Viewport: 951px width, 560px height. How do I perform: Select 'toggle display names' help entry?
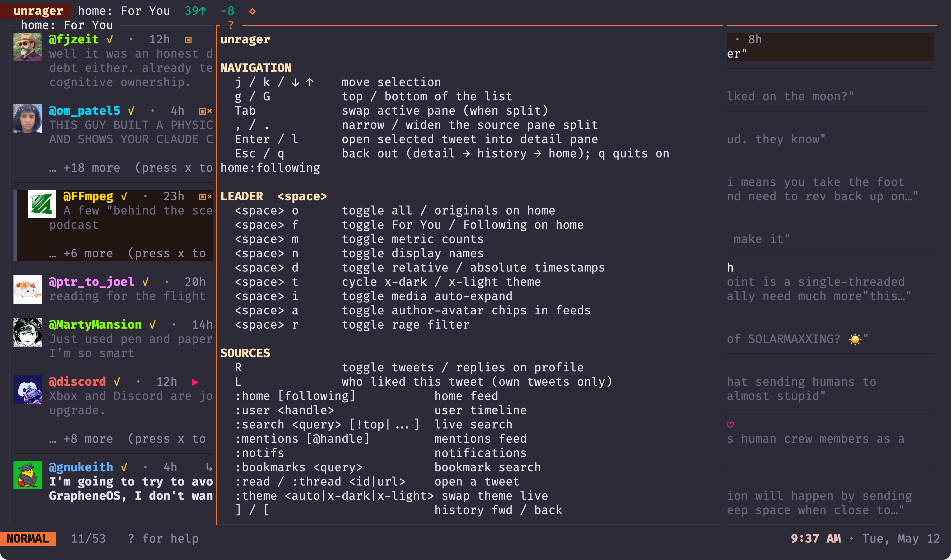[x=359, y=254]
